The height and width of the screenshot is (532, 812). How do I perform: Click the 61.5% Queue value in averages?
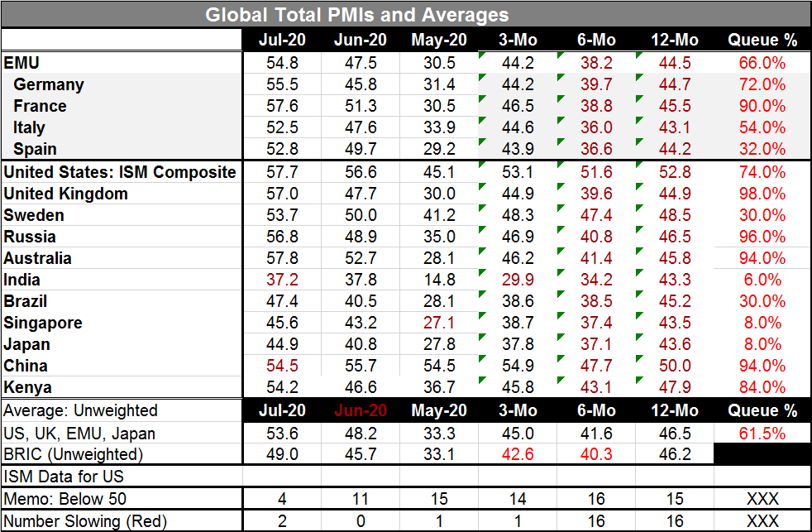[x=762, y=433]
